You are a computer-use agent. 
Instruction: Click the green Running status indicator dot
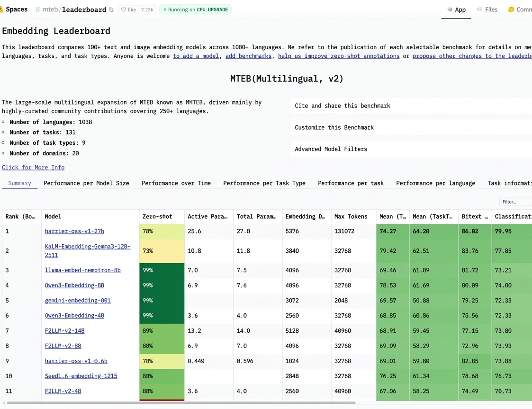(x=165, y=9)
